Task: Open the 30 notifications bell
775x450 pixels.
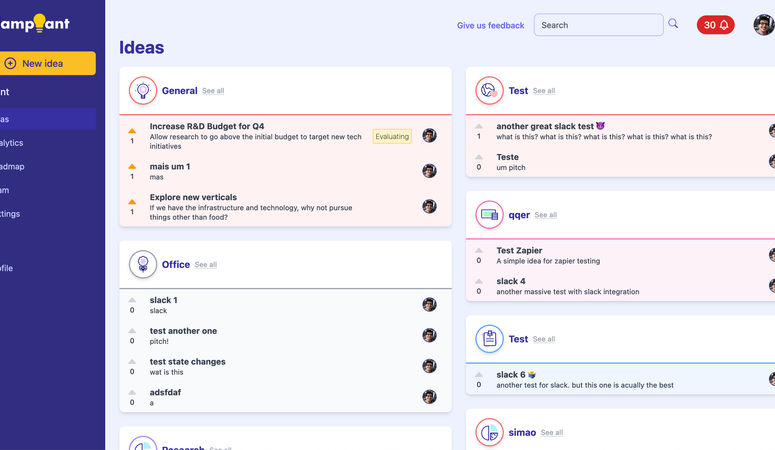Action: [x=715, y=25]
